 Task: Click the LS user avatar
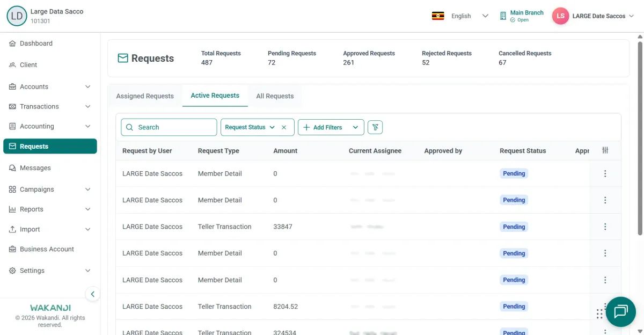(x=560, y=16)
